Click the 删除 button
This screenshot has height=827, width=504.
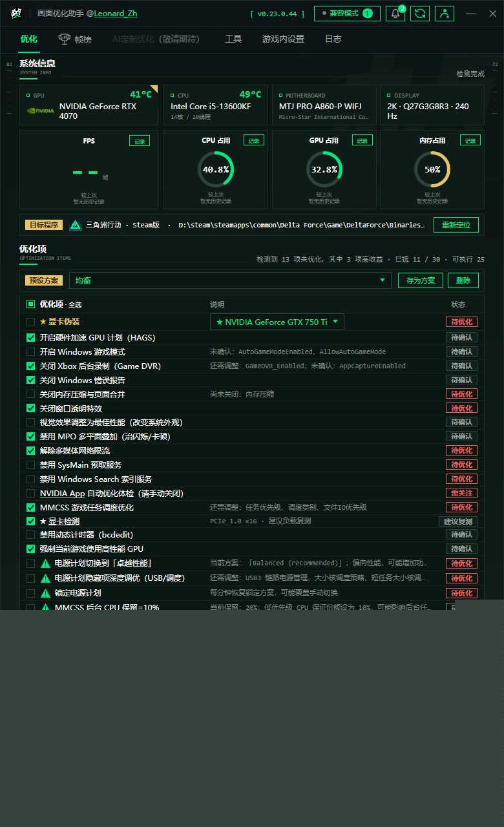click(x=463, y=280)
